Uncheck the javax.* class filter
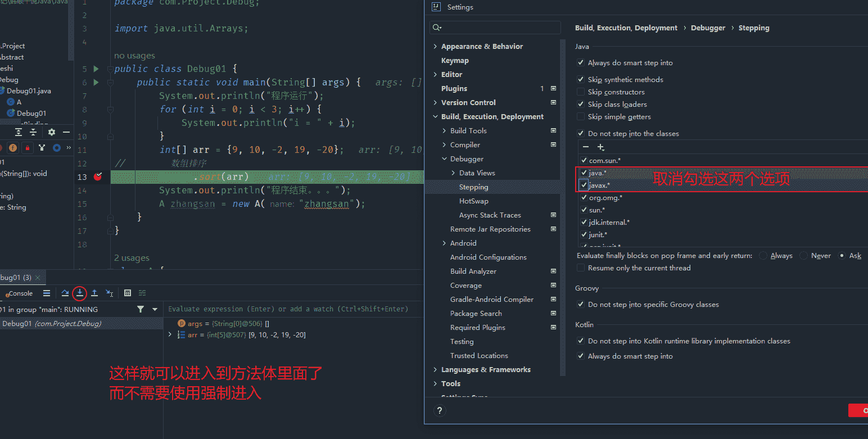This screenshot has width=868, height=439. pos(584,185)
